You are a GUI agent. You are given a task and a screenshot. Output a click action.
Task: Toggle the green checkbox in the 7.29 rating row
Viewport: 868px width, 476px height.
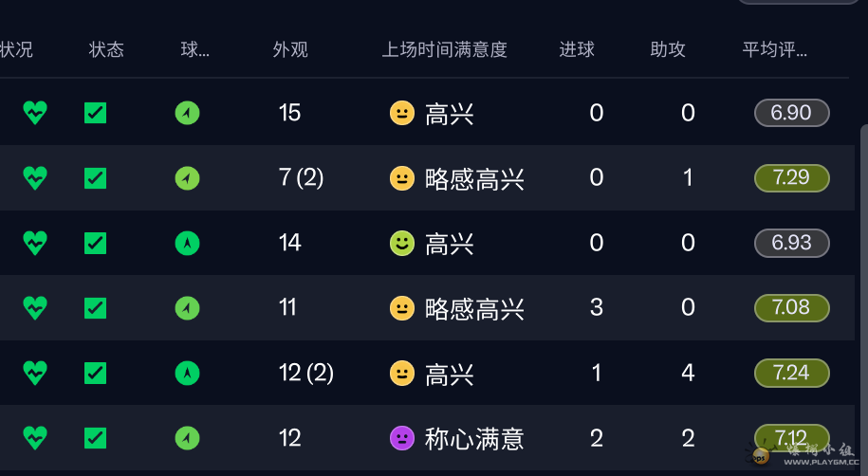(x=95, y=177)
